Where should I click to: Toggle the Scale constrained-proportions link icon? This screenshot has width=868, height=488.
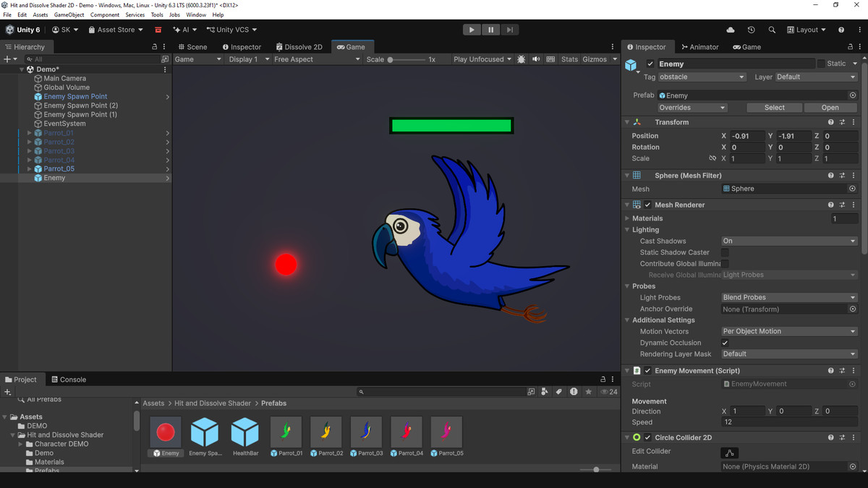coord(712,158)
